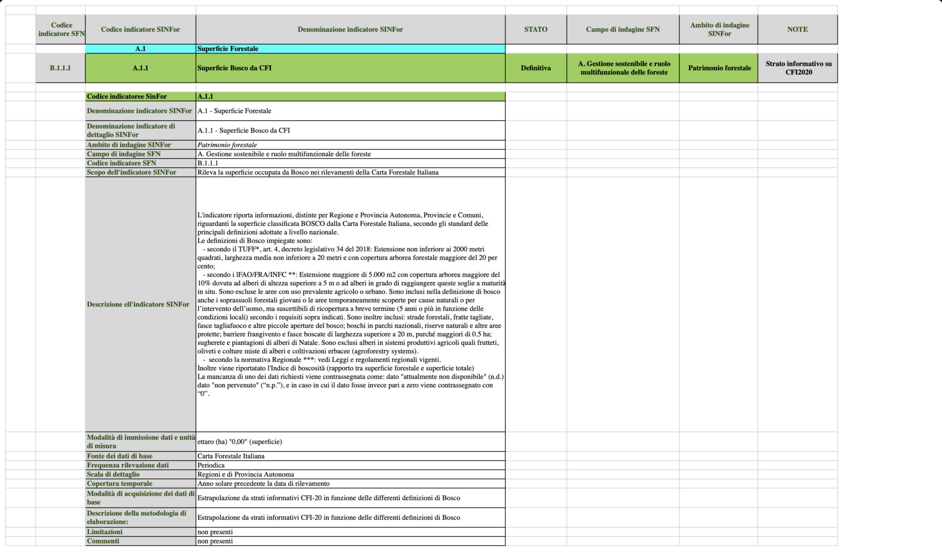Select the STATO header cell
The width and height of the screenshot is (942, 560).
(536, 29)
